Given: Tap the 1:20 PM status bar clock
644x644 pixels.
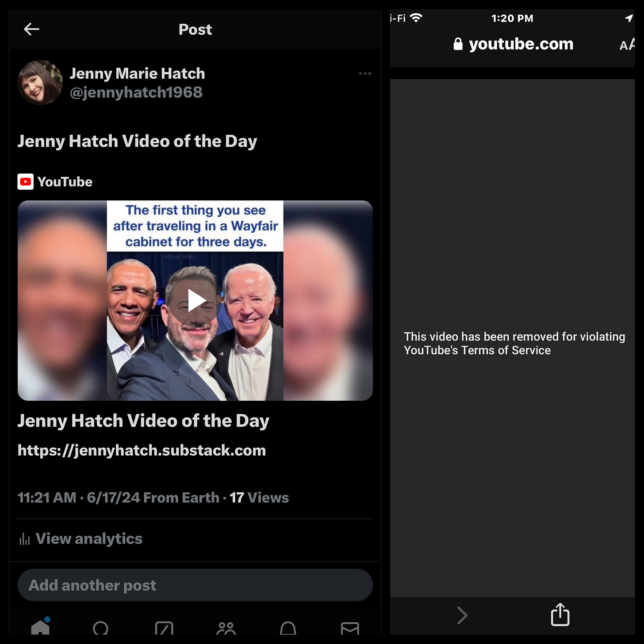Looking at the screenshot, I should point(512,19).
